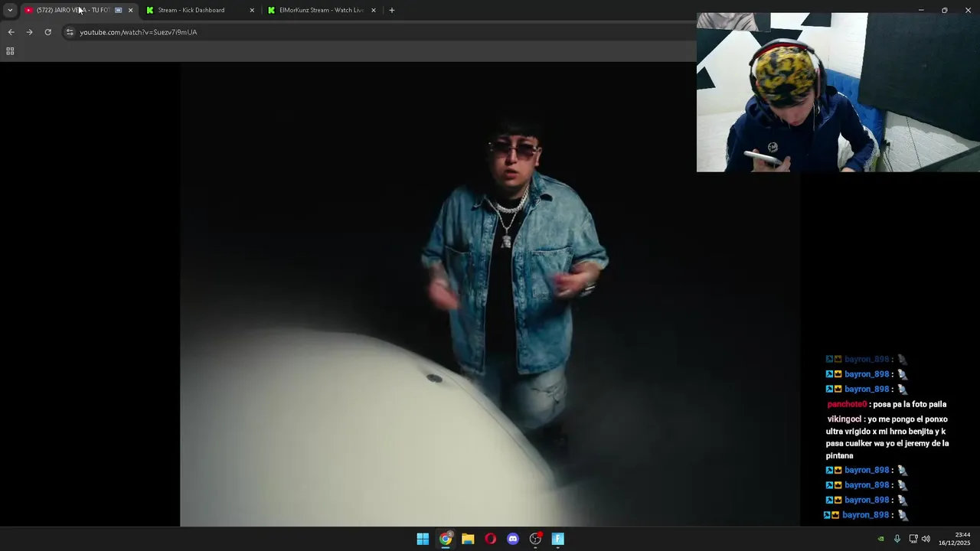Go back to the previous page
980x551 pixels.
11,32
